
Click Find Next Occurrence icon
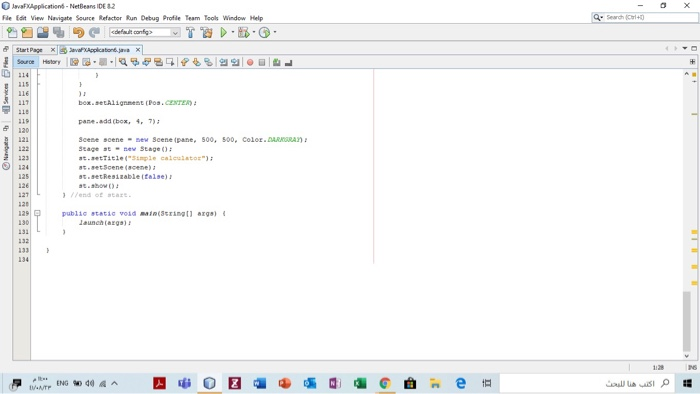pos(146,62)
